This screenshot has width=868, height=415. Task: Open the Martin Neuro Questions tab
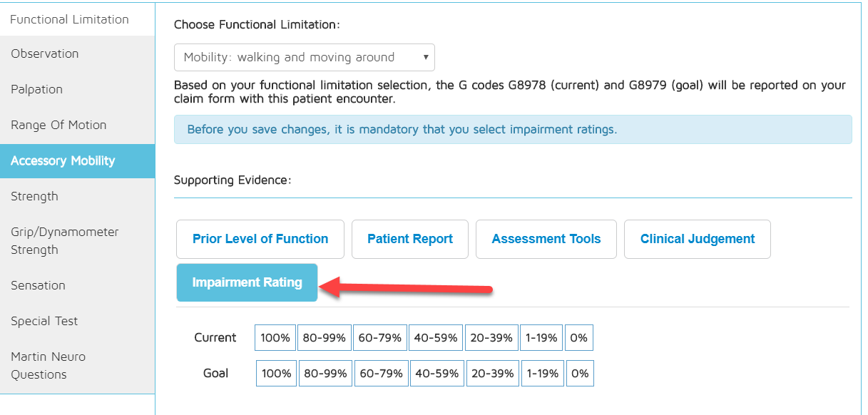click(x=48, y=365)
